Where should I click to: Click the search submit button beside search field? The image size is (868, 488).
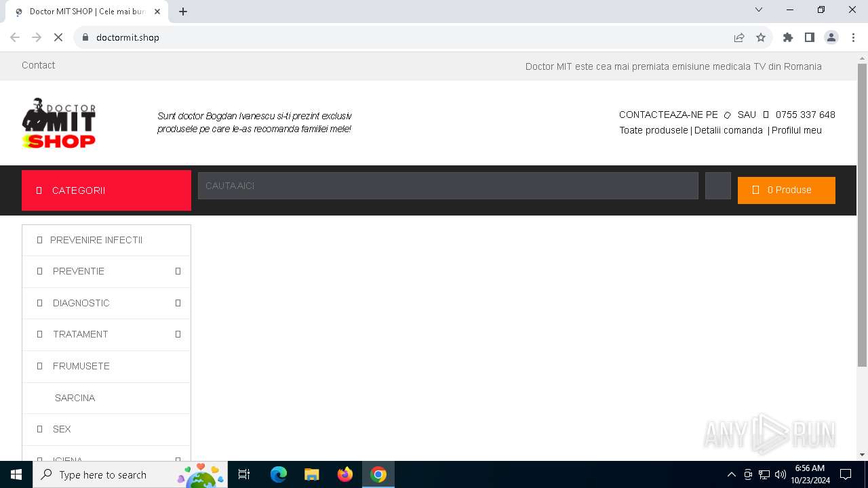point(718,186)
